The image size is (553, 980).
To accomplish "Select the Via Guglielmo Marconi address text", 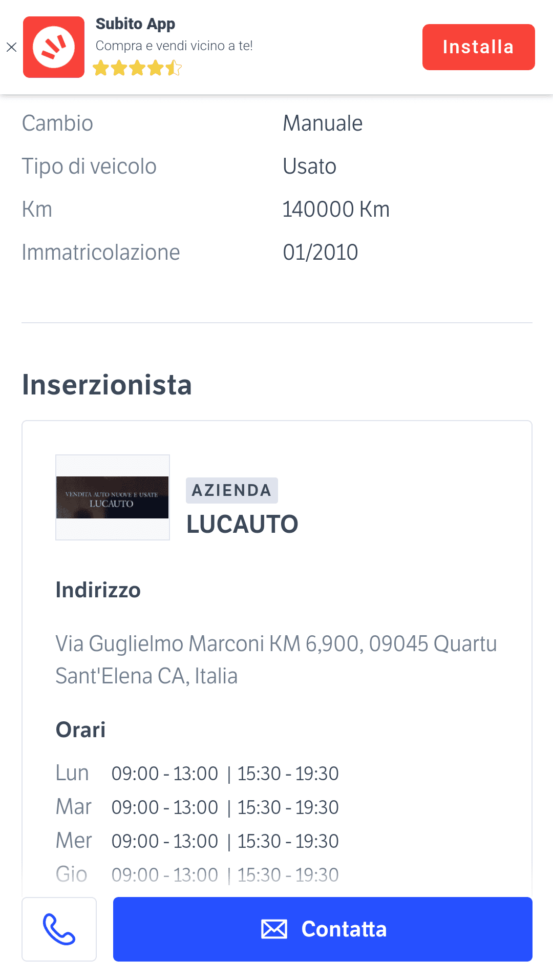I will pos(276,660).
